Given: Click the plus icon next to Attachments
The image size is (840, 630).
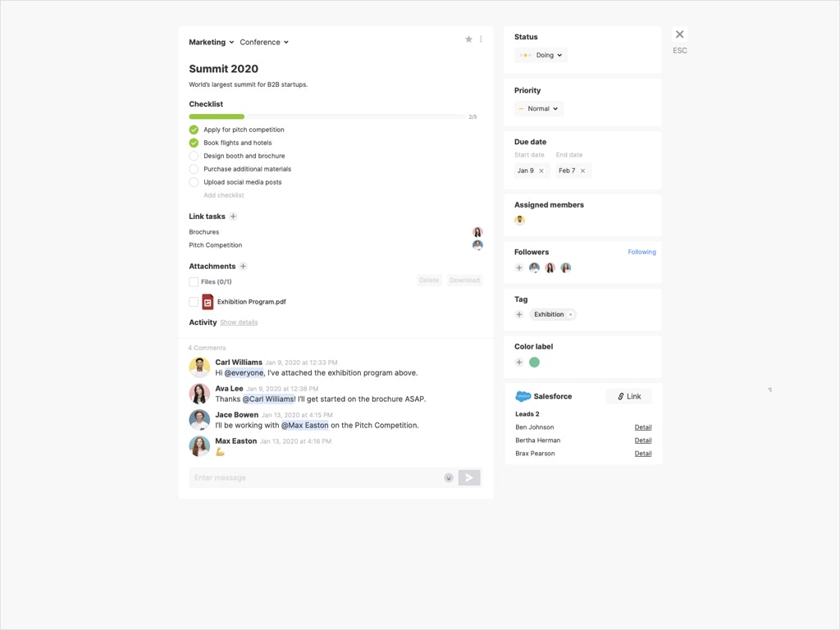Looking at the screenshot, I should point(243,267).
